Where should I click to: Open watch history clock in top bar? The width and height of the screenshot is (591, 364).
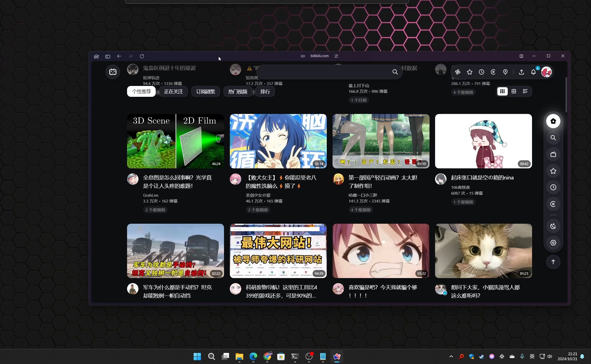tap(481, 72)
